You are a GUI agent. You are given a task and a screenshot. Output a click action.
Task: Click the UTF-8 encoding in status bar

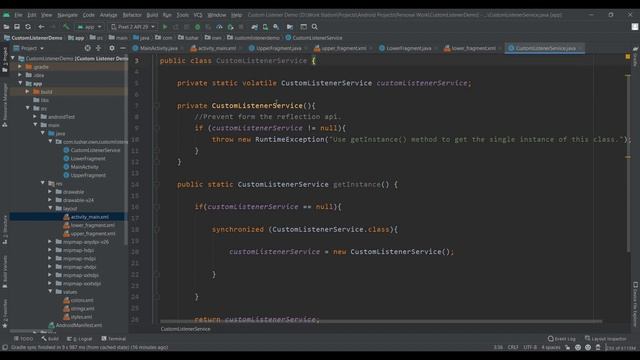[x=530, y=347]
